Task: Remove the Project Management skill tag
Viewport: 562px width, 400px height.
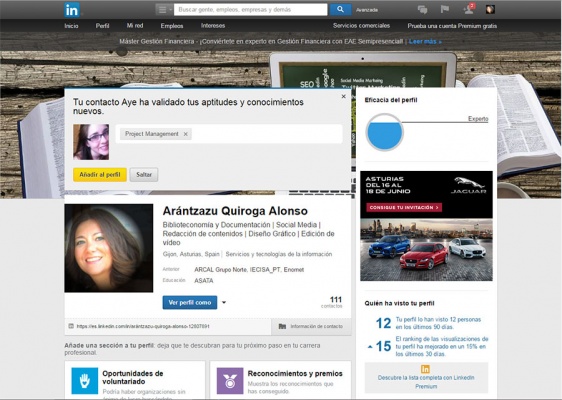Action: (186, 134)
